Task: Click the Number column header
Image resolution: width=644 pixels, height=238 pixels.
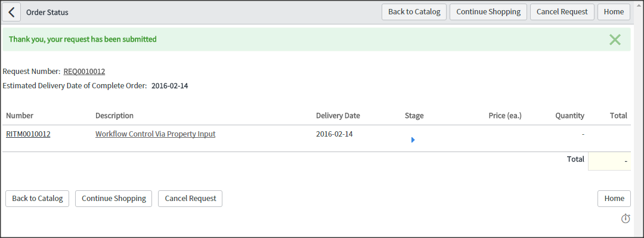Action: point(20,116)
